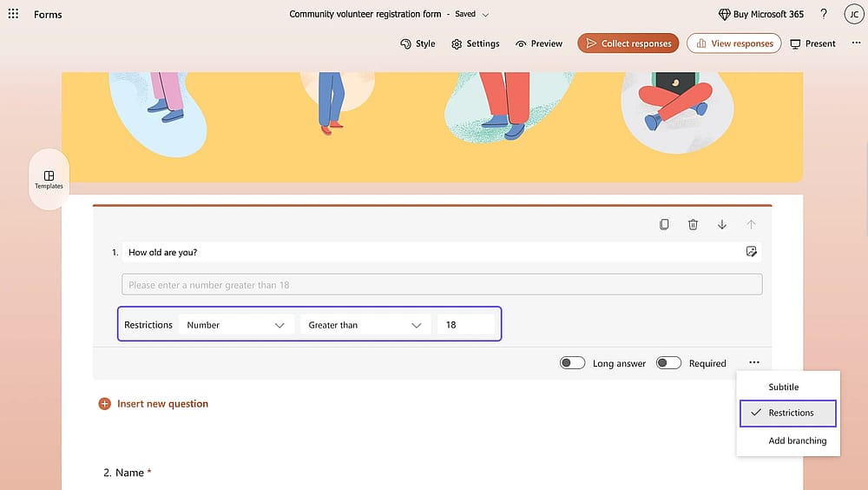This screenshot has width=868, height=490.
Task: Open the help question mark icon
Action: tap(824, 14)
